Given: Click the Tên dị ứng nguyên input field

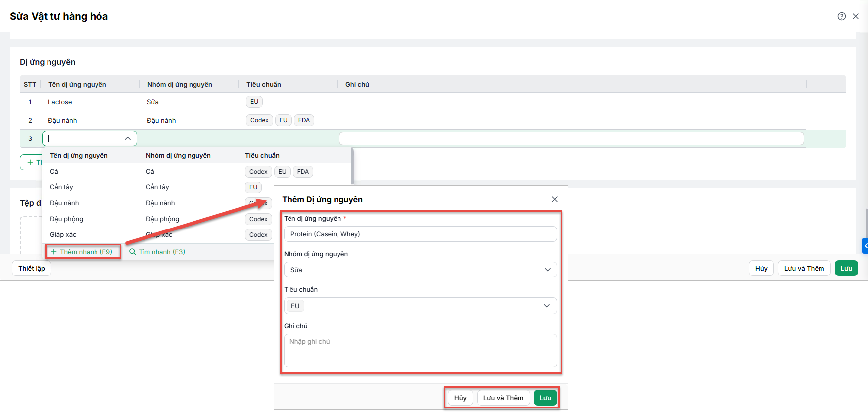Looking at the screenshot, I should pyautogui.click(x=420, y=234).
